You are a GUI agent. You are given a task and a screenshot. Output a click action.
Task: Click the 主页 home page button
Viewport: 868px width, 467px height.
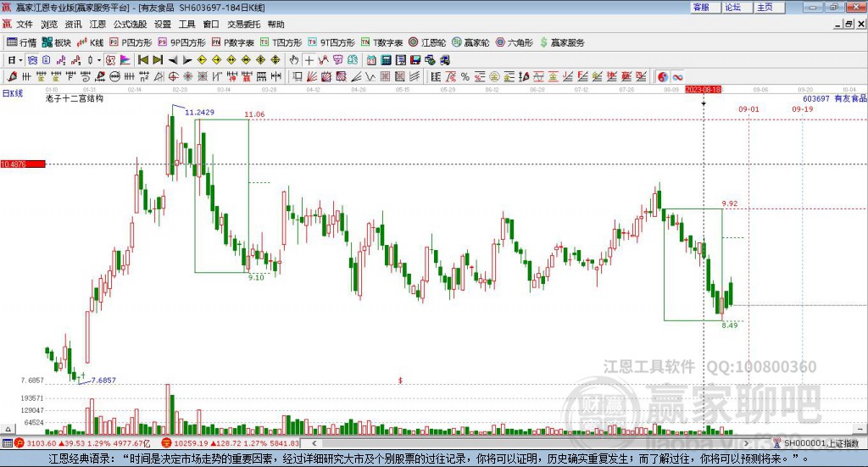coord(770,7)
